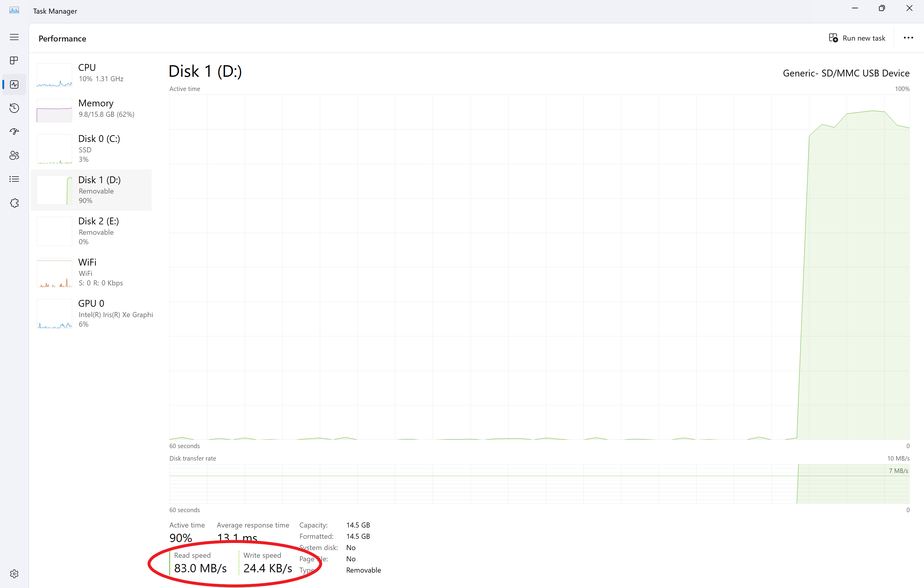Click the Performance page title

(x=62, y=39)
